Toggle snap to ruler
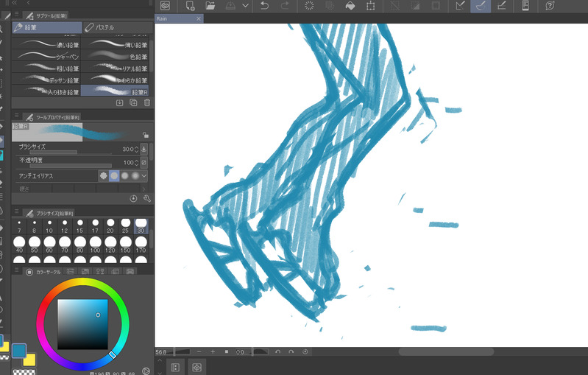 tap(460, 6)
